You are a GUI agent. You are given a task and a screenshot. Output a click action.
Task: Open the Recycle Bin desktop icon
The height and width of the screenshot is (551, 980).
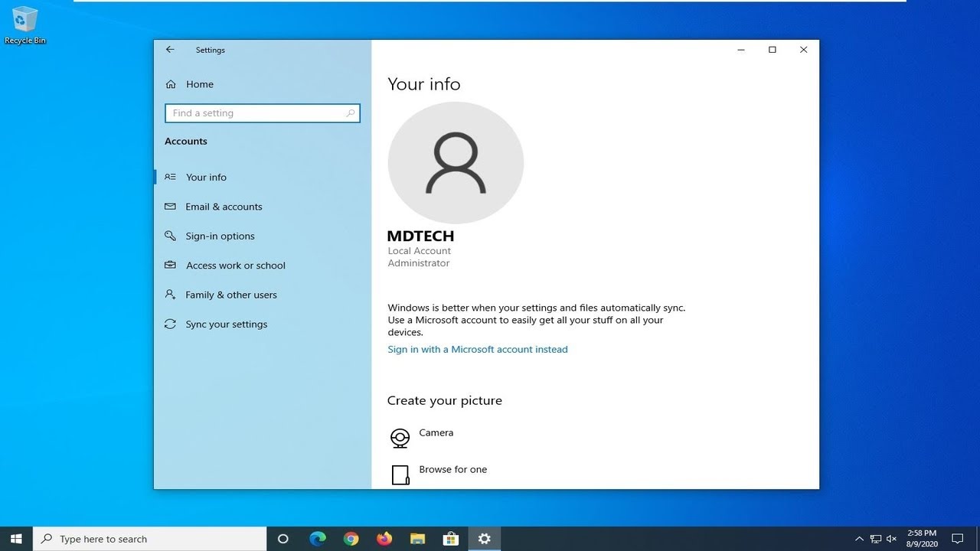click(x=25, y=25)
